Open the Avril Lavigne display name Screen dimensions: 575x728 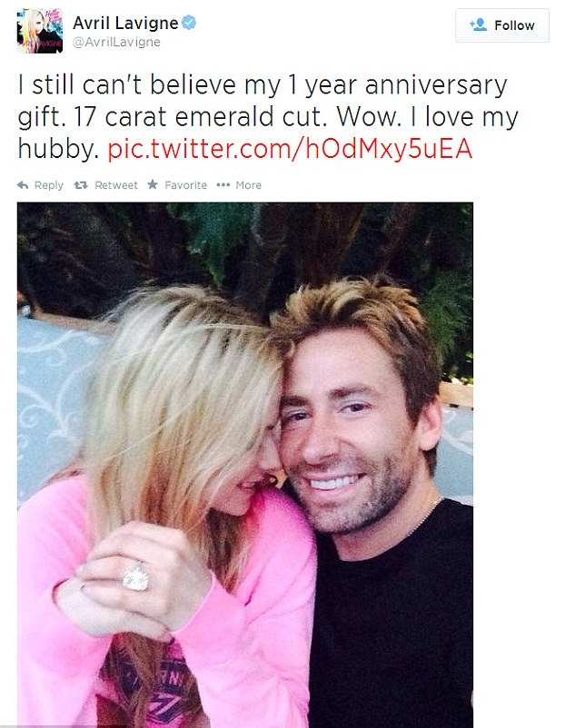[125, 23]
